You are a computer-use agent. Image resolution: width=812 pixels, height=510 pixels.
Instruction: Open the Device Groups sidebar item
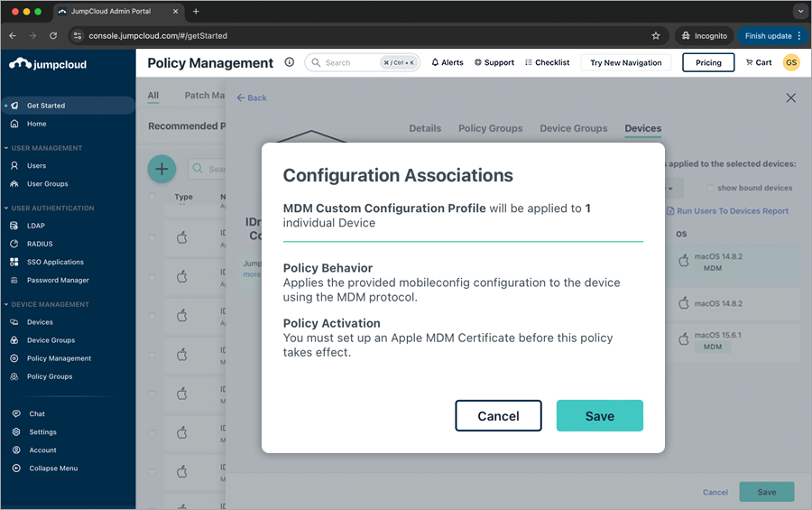click(x=51, y=340)
